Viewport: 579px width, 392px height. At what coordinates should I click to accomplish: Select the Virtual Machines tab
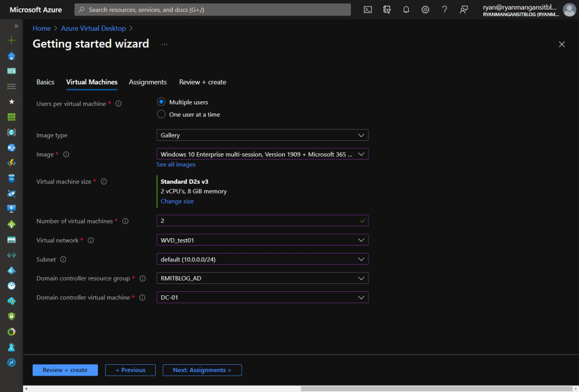[92, 82]
